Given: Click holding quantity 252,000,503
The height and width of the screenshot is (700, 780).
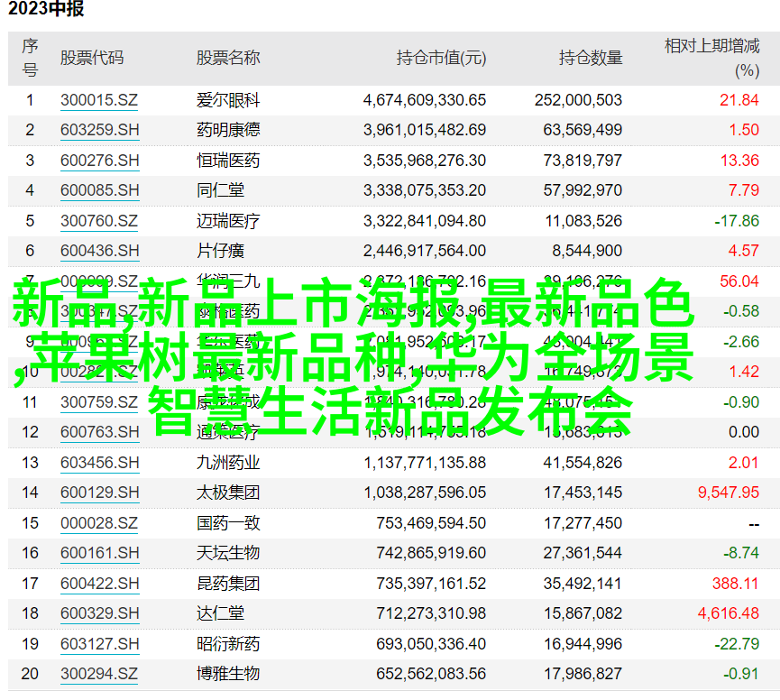Looking at the screenshot, I should tap(578, 100).
